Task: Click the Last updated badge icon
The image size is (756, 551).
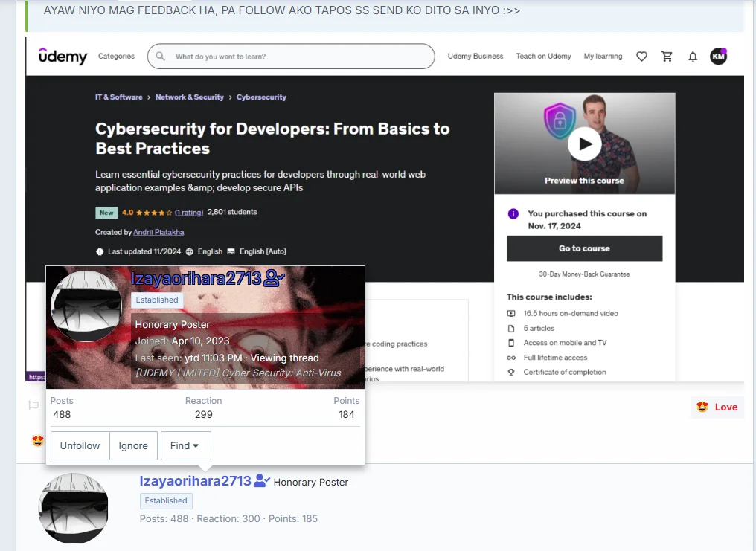Action: click(x=100, y=251)
